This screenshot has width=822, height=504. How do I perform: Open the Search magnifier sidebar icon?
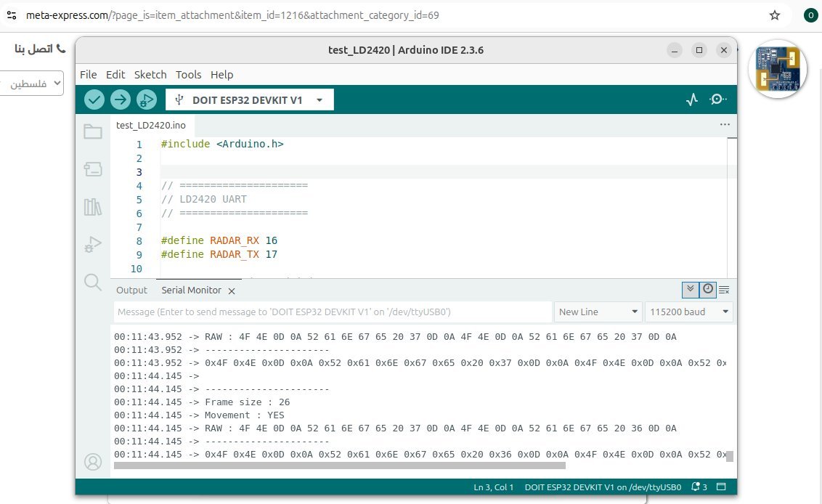click(93, 283)
